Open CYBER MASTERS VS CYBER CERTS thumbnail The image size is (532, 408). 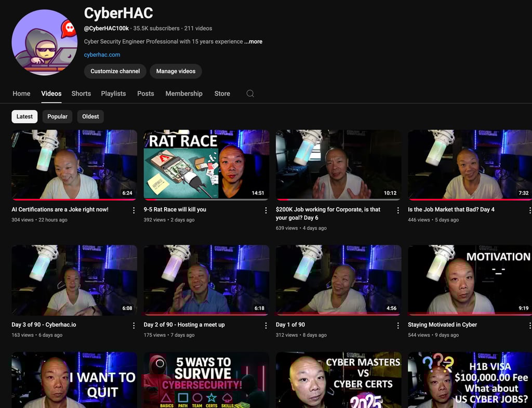point(338,380)
